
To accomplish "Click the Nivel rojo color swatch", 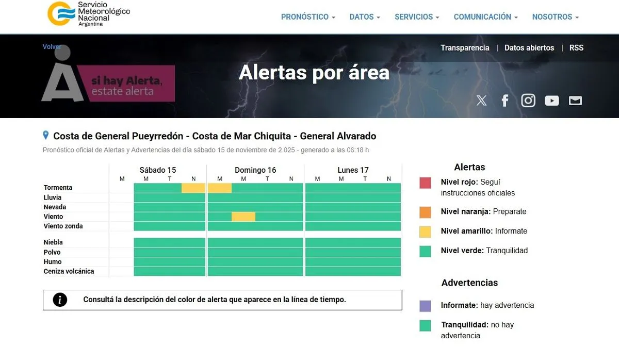I will click(425, 183).
